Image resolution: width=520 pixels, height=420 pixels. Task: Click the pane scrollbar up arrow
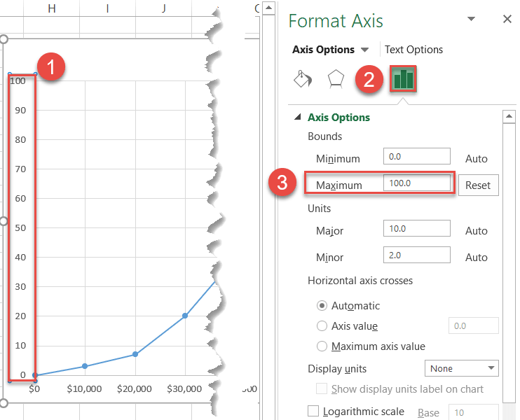(509, 117)
